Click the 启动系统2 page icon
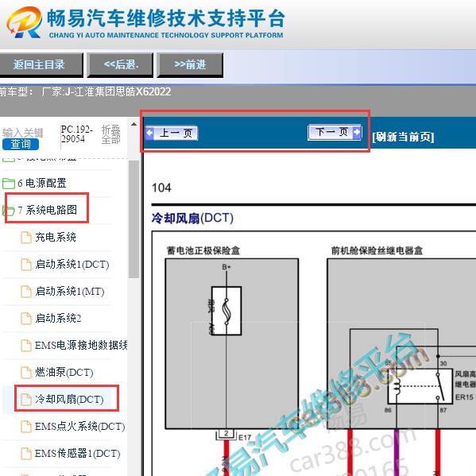The height and width of the screenshot is (476, 476). coord(26,319)
